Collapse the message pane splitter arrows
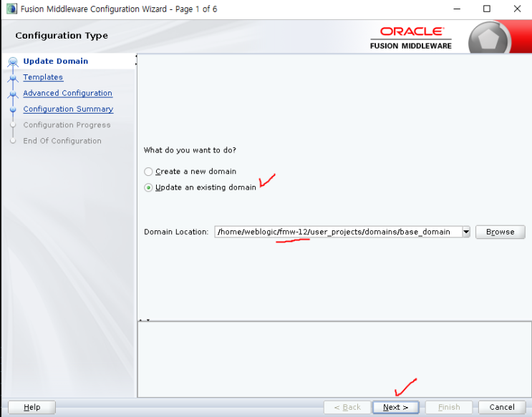This screenshot has width=532, height=417. 145,320
